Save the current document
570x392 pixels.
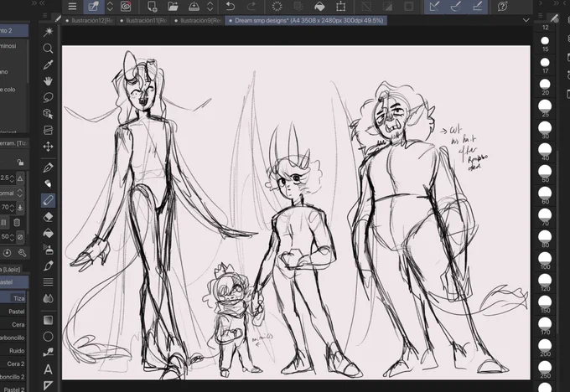[194, 6]
